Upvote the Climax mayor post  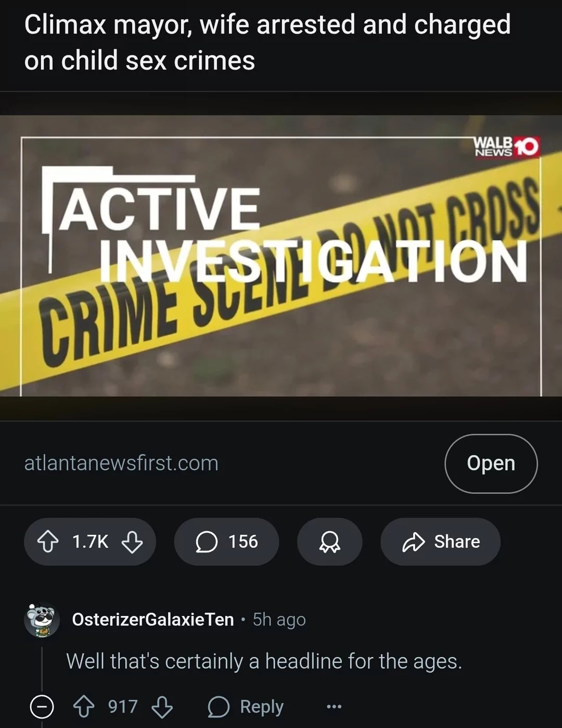(x=48, y=542)
